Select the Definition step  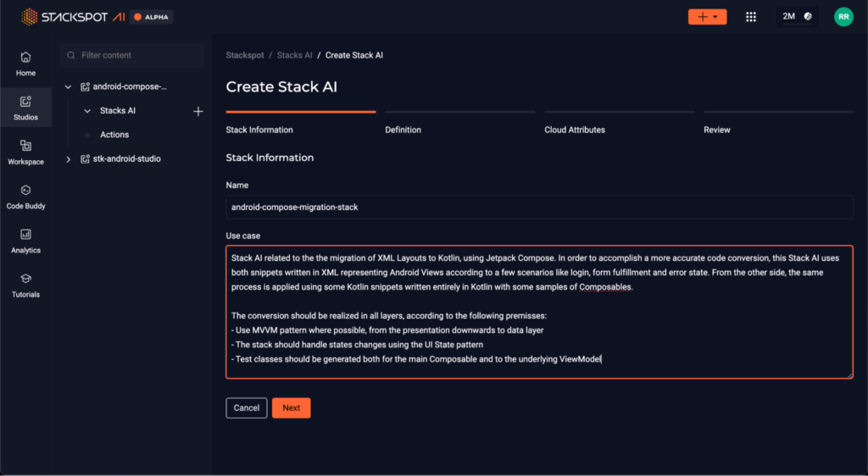tap(460, 122)
